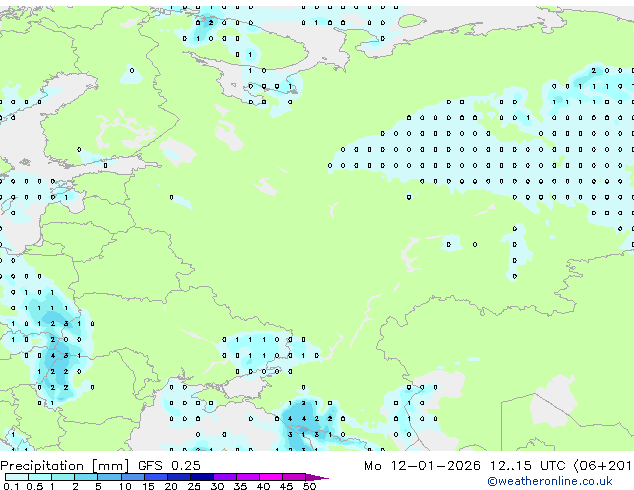Click the '12..15 UTC' time text
Image resolution: width=634 pixels, height=490 pixels.
(x=527, y=466)
